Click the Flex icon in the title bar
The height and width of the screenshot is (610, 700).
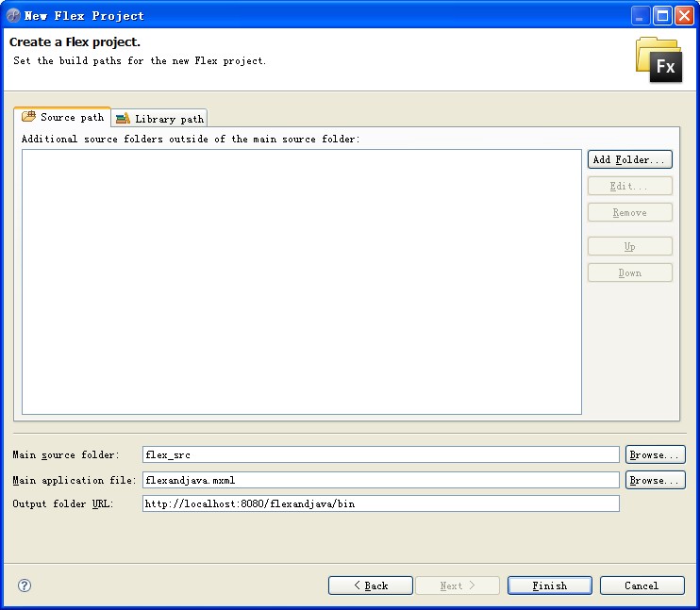click(13, 16)
